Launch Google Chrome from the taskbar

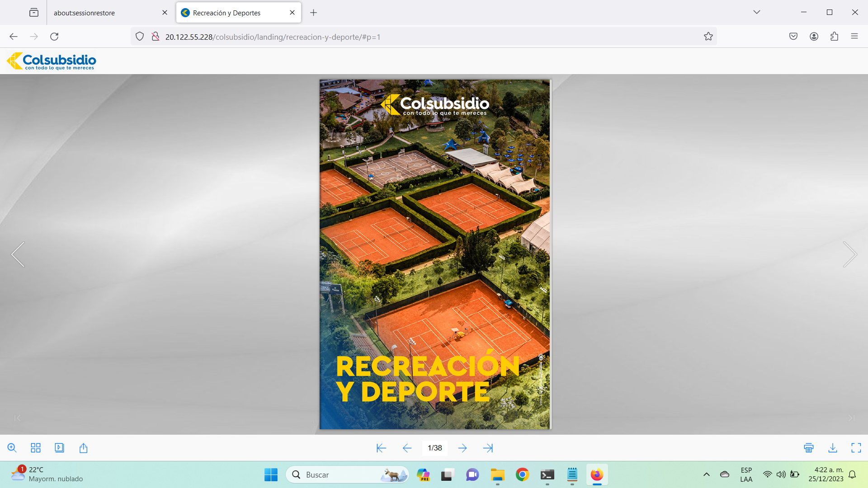pyautogui.click(x=522, y=474)
